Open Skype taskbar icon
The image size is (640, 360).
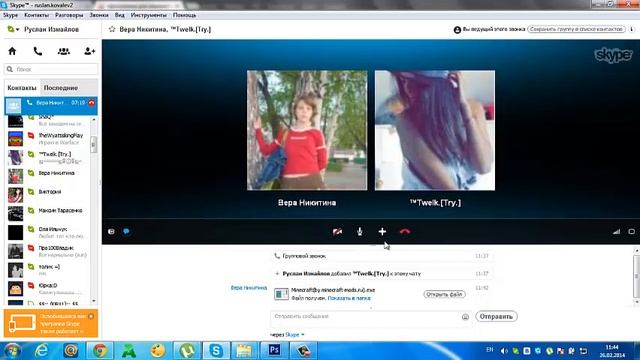pos(216,351)
